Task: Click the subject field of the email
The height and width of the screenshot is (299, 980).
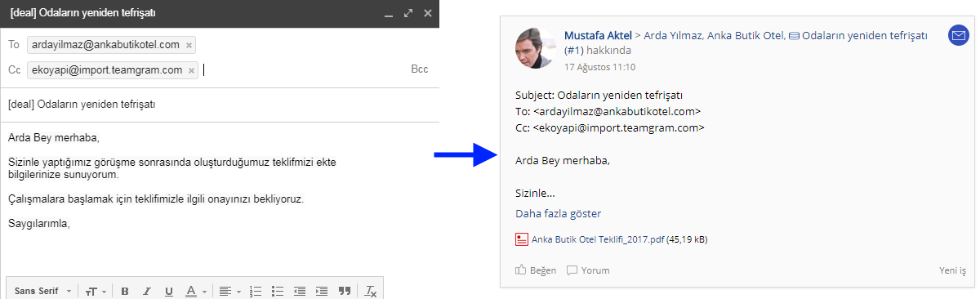Action: click(x=220, y=105)
